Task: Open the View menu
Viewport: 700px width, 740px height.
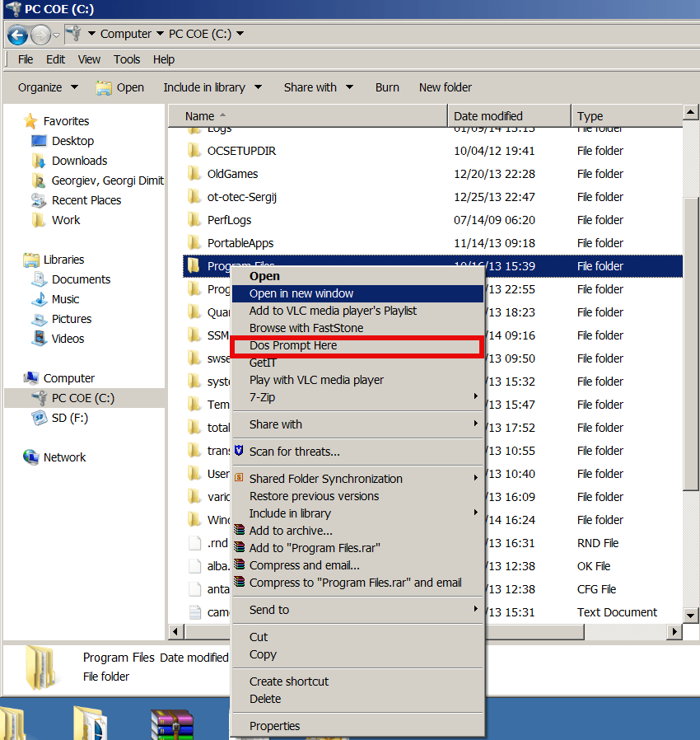Action: 89,59
